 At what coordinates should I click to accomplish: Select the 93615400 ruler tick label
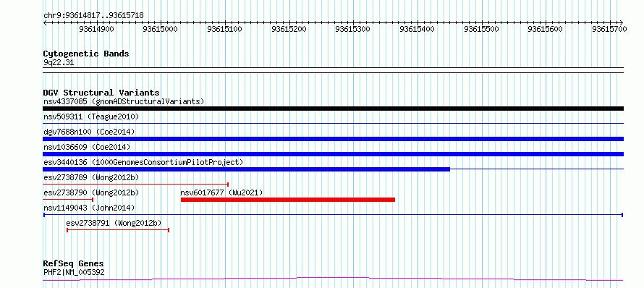(x=417, y=29)
